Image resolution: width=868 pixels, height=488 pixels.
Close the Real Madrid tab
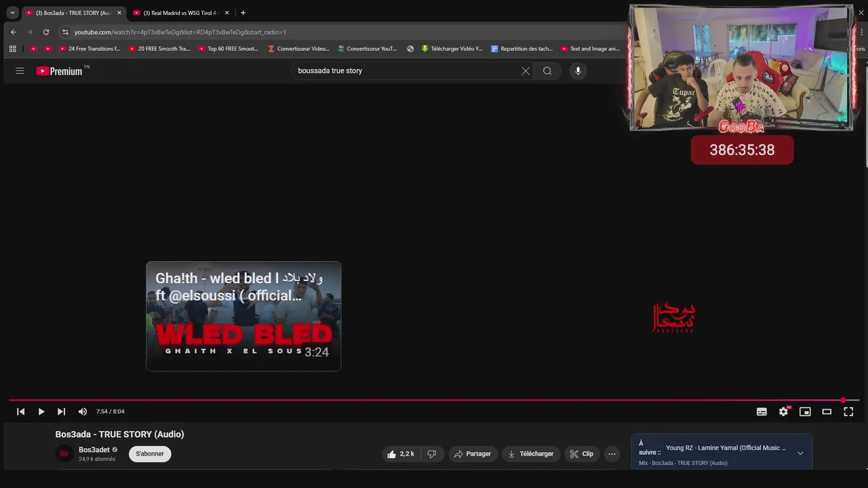pyautogui.click(x=227, y=13)
